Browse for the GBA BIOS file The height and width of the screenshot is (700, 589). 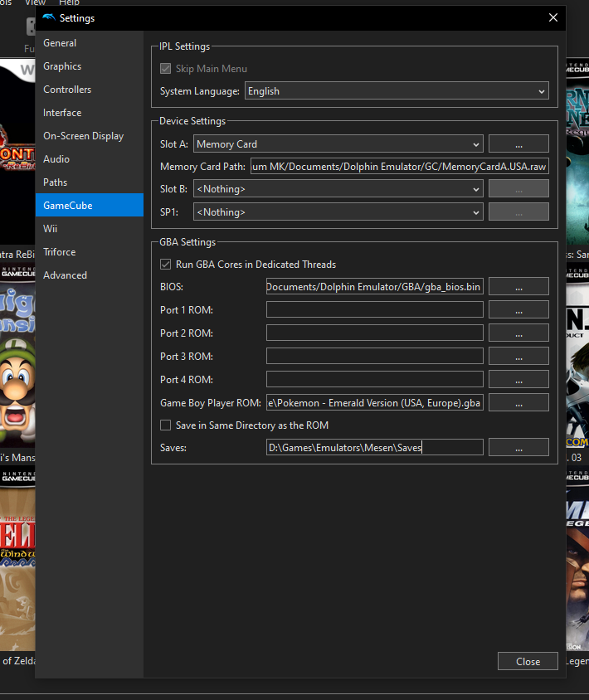point(518,287)
